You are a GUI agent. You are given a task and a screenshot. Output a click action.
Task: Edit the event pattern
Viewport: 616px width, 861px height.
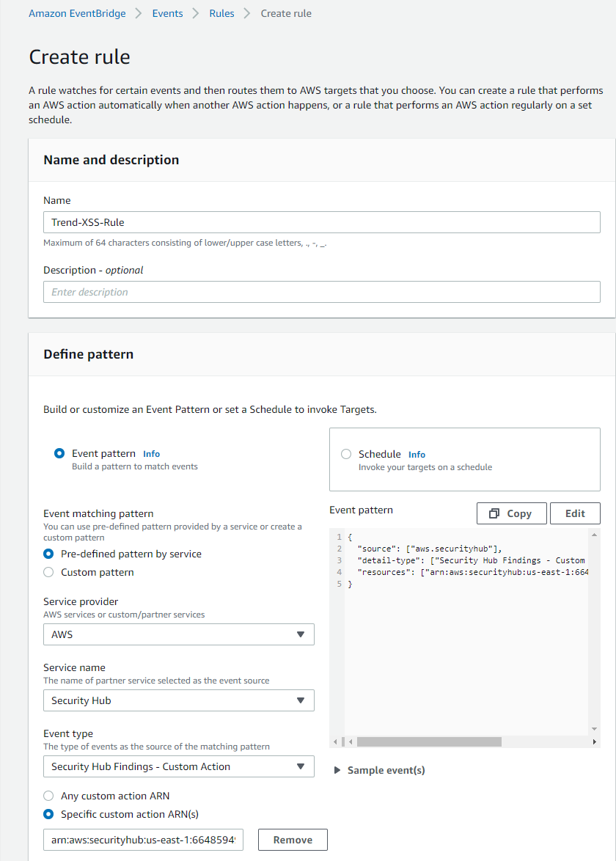575,513
